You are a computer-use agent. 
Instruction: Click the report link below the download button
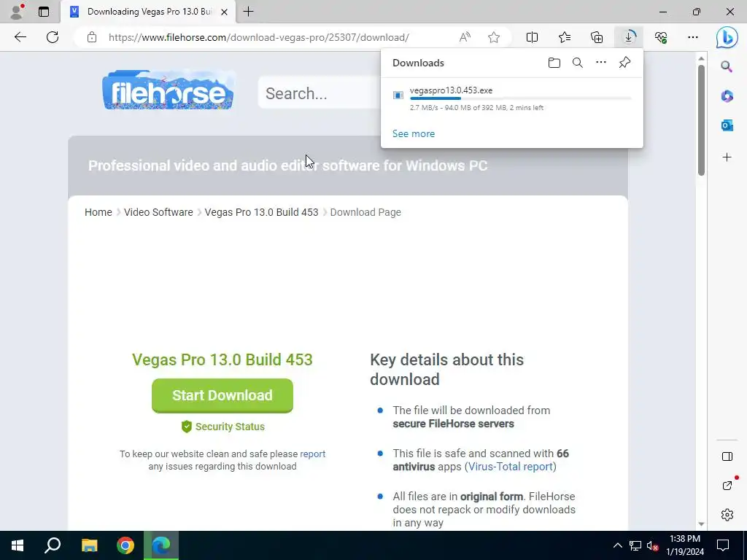(x=312, y=454)
